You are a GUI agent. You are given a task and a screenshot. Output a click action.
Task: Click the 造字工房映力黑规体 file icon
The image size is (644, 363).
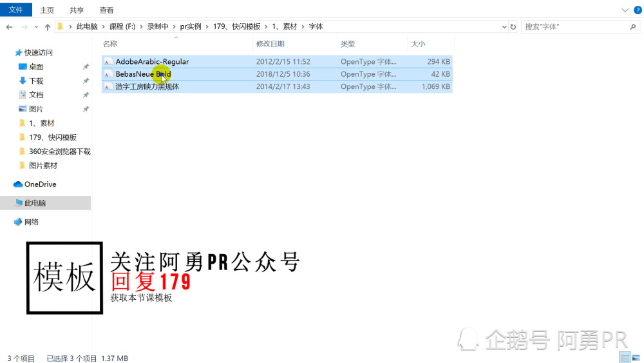[108, 86]
